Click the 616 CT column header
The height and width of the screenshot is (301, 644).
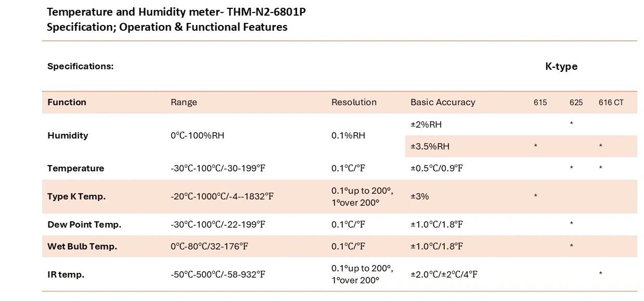611,103
